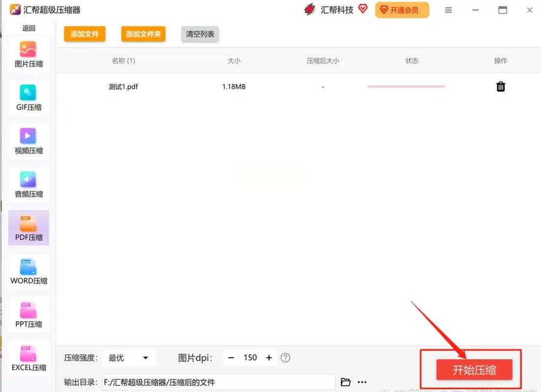Click the 返回 (Back) menu item
The width and height of the screenshot is (541, 392).
(28, 28)
